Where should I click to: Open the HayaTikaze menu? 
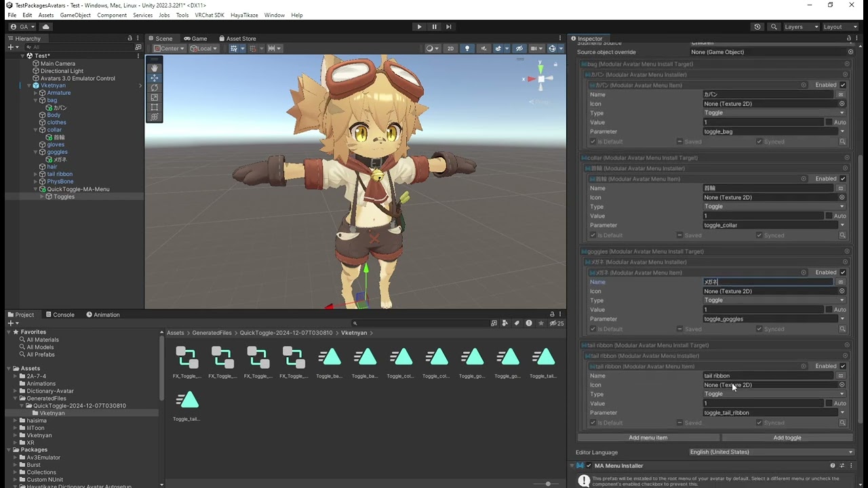[244, 15]
